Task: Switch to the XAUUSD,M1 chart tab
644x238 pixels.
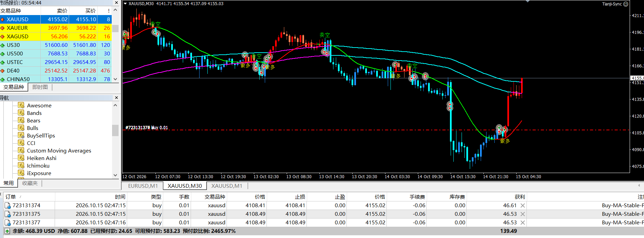Action: pyautogui.click(x=227, y=186)
